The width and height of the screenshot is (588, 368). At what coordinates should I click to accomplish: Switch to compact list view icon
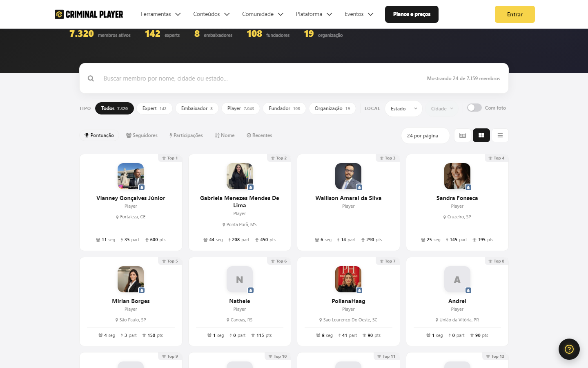[x=500, y=135]
